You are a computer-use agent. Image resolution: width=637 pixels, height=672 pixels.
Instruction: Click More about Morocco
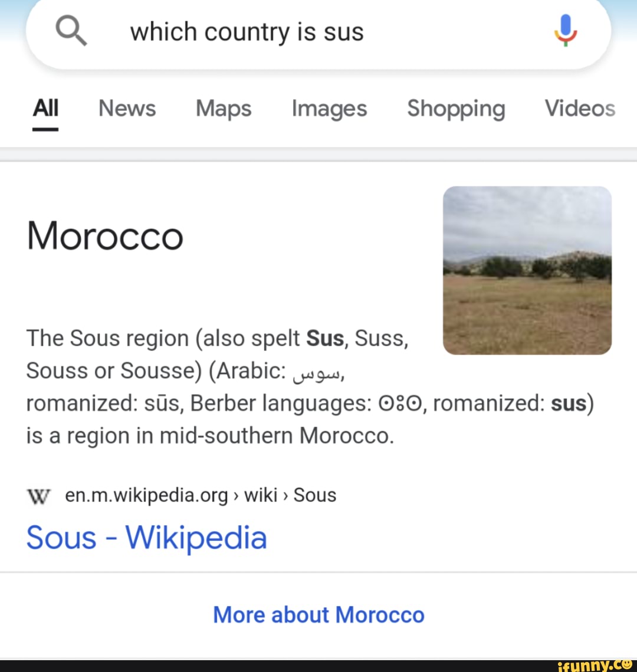tap(318, 614)
